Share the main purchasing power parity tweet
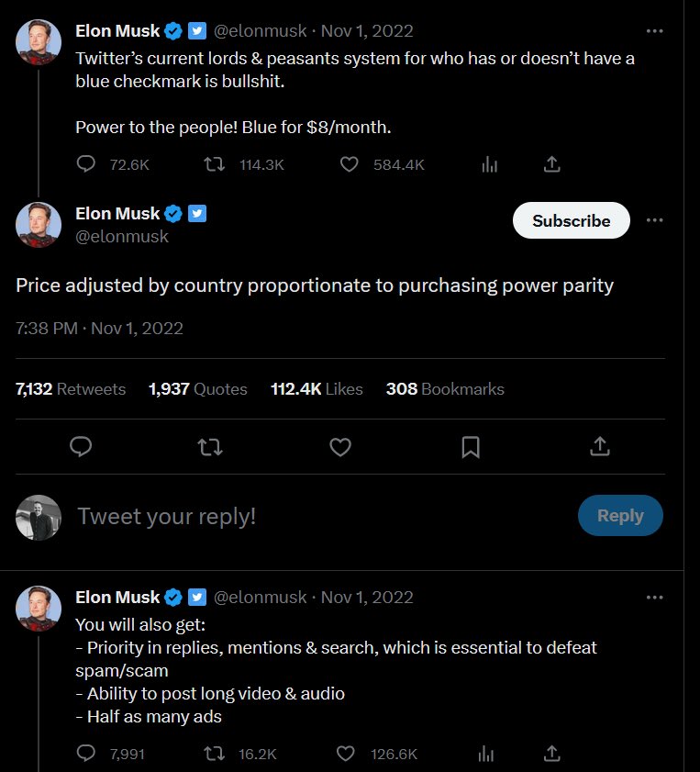Viewport: 700px width, 772px height. click(x=600, y=446)
